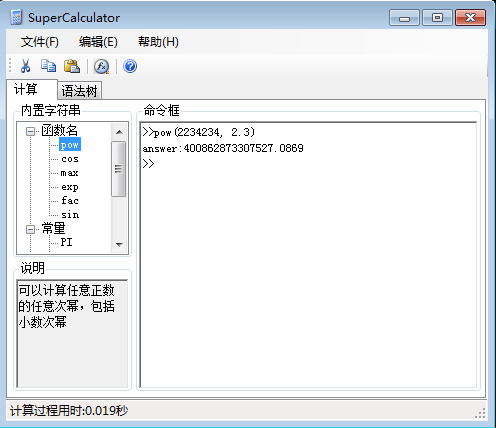Image resolution: width=496 pixels, height=428 pixels.
Task: Switch to the 语法树 tab
Action: pos(79,91)
